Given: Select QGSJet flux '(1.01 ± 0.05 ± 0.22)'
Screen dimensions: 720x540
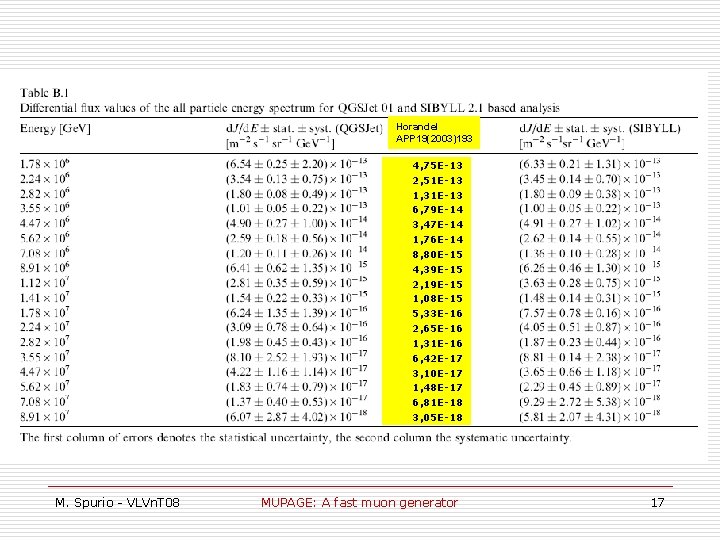Looking at the screenshot, I should (x=276, y=208).
